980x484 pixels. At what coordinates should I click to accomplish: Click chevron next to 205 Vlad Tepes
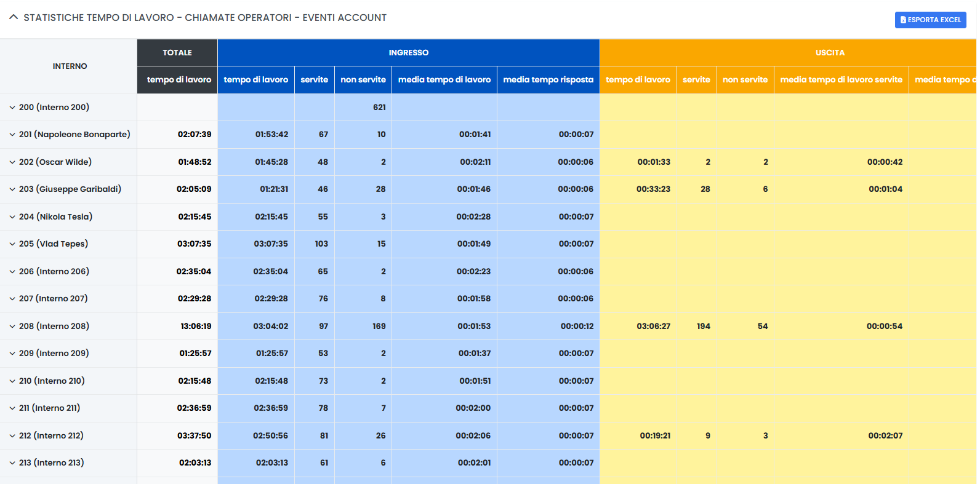click(x=12, y=244)
